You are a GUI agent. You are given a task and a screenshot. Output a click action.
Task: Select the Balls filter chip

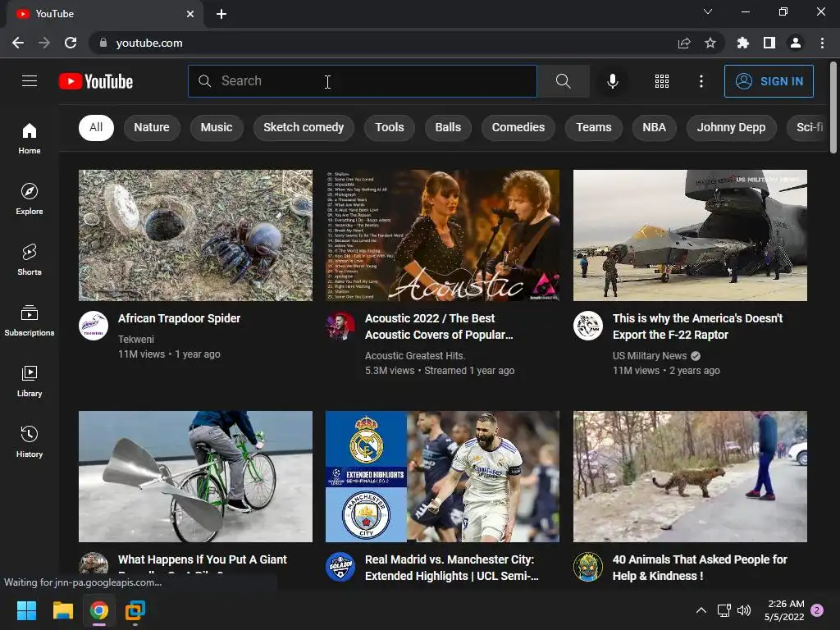(x=448, y=127)
